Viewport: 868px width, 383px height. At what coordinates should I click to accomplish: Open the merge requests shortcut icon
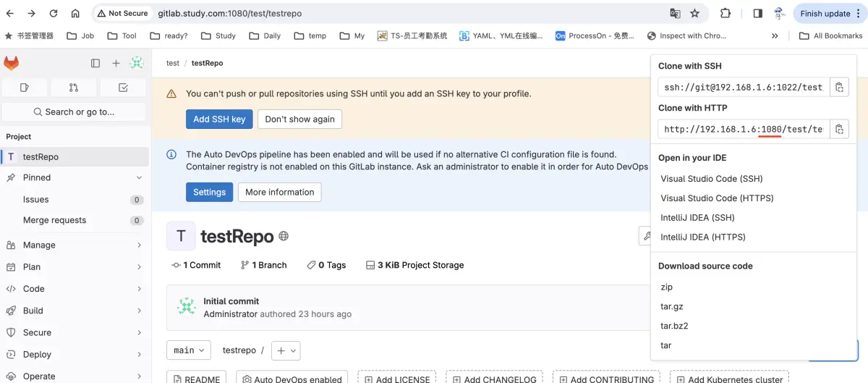tap(74, 88)
